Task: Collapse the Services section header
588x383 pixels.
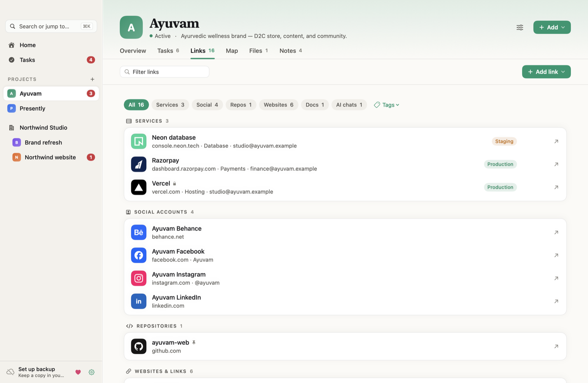Action: [x=147, y=121]
